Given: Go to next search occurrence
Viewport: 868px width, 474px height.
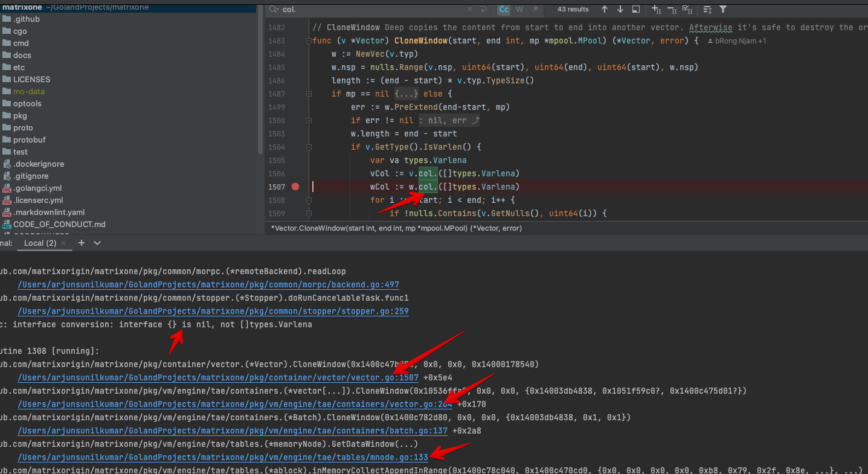Looking at the screenshot, I should tap(620, 10).
